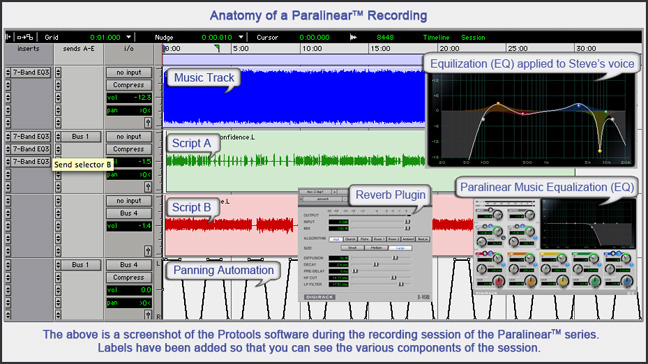Select the Ambient reverb algorithm
648x364 pixels.
(408, 239)
